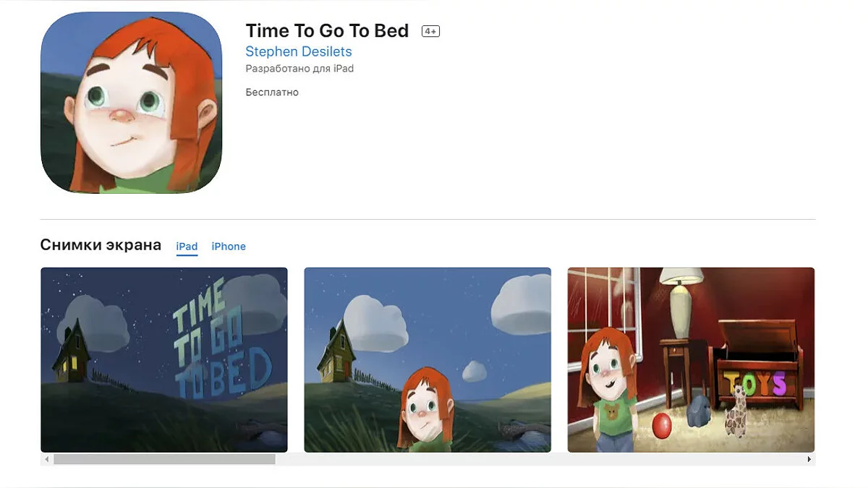Viewport: 868px width, 488px height.
Task: Click the right scroll arrow of screenshots
Action: coord(809,459)
